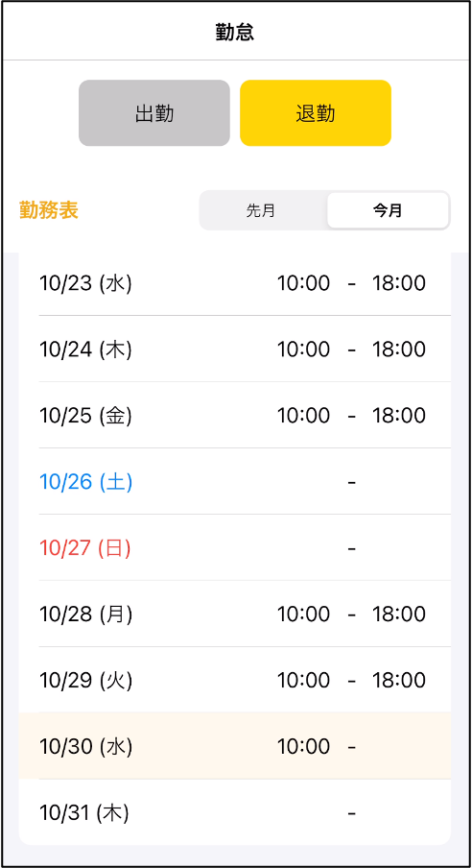
Task: Tap the dash on the 10/31 row
Action: coord(352,813)
